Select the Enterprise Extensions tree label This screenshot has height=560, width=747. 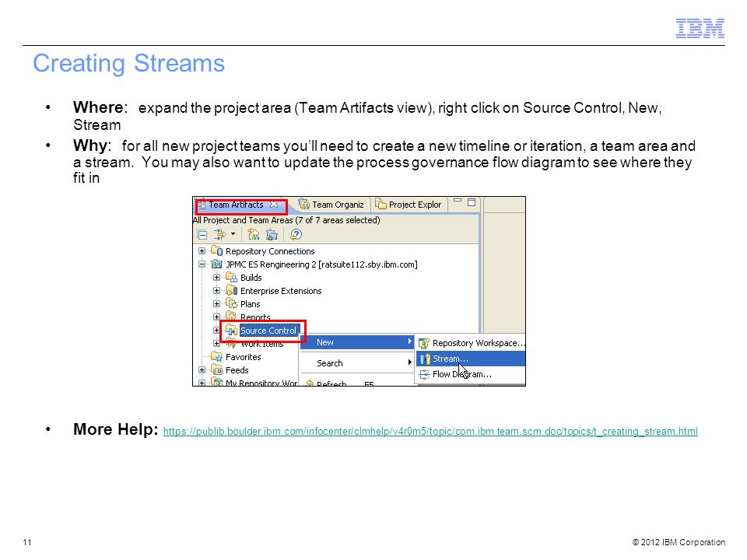click(x=281, y=291)
